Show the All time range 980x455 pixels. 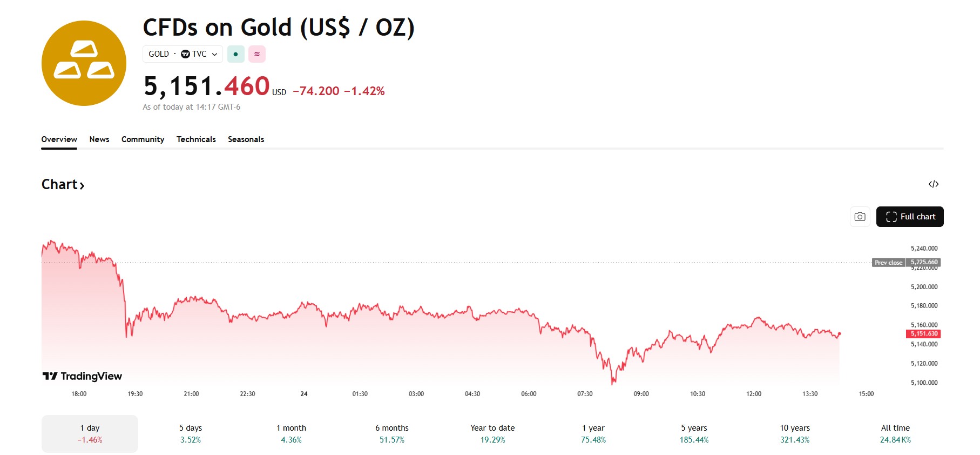click(895, 433)
